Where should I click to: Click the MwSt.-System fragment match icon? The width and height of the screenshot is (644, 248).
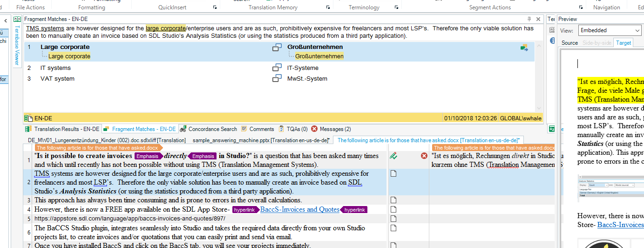(277, 78)
